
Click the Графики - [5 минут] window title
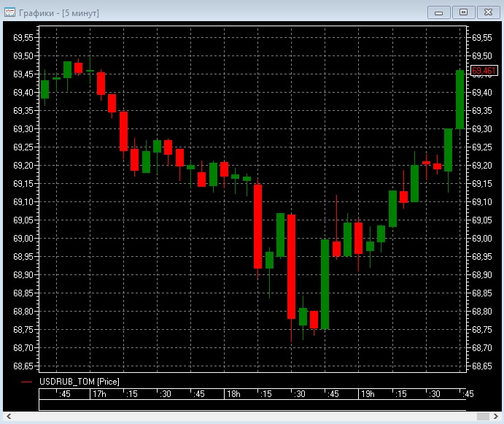tap(59, 13)
